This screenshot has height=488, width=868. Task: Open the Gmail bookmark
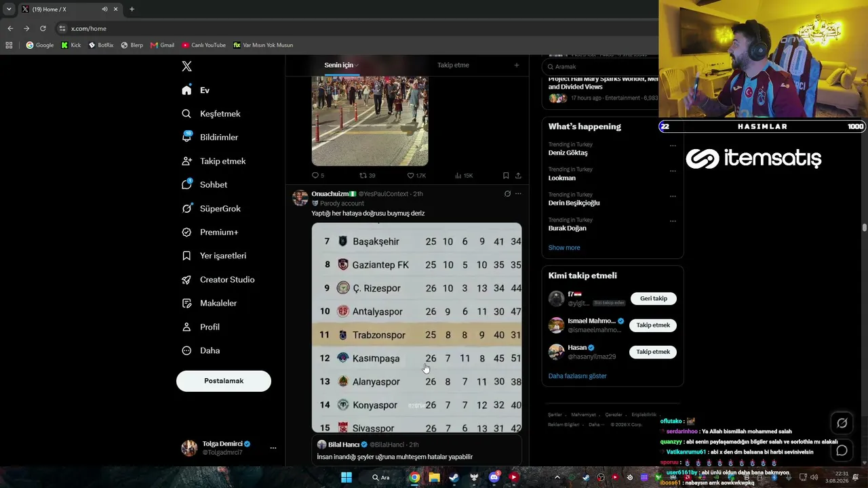point(162,45)
